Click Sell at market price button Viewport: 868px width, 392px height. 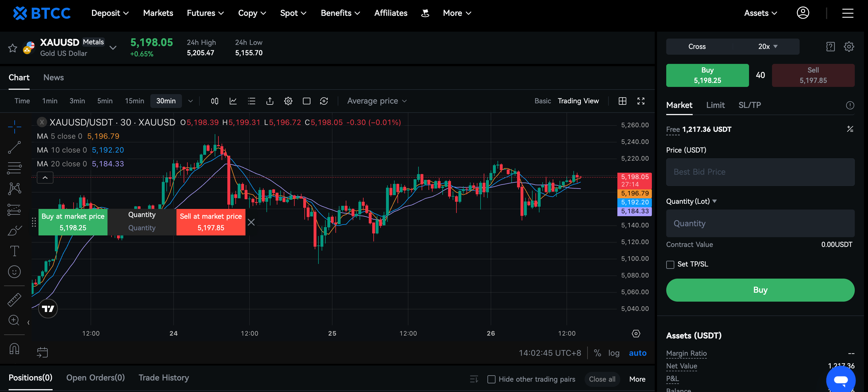click(x=211, y=222)
